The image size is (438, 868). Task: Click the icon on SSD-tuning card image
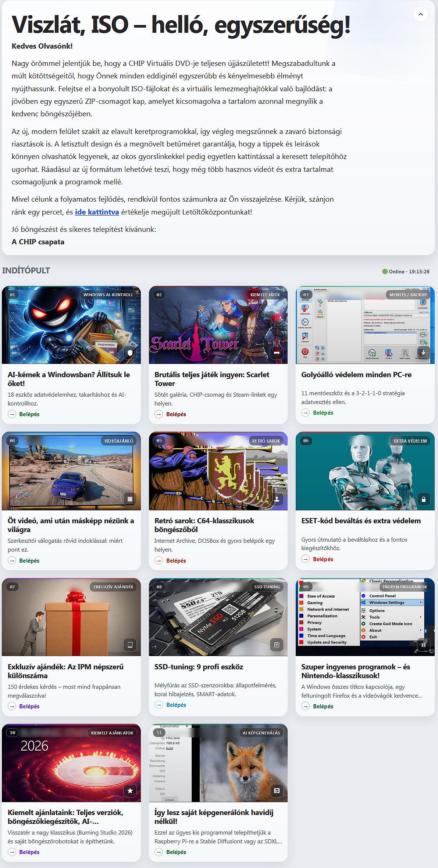point(277,645)
